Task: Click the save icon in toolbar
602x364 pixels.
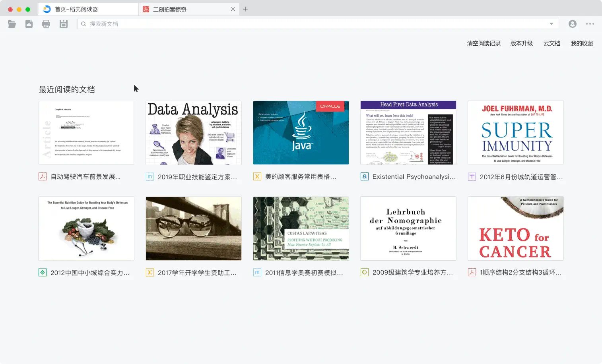Action: (63, 24)
